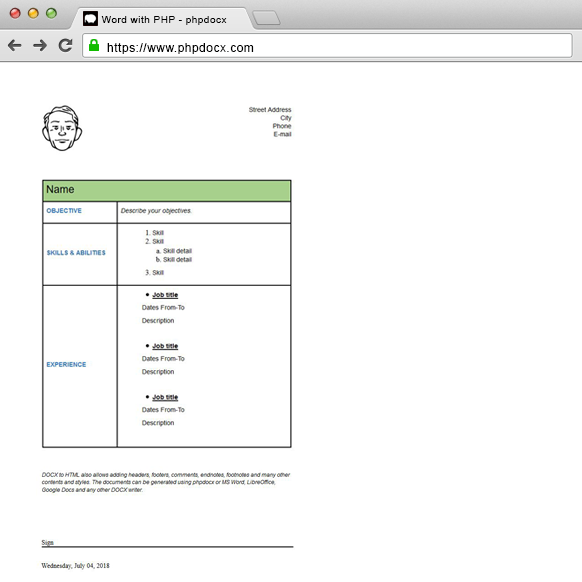
Task: Click the URL address field
Action: [327, 46]
